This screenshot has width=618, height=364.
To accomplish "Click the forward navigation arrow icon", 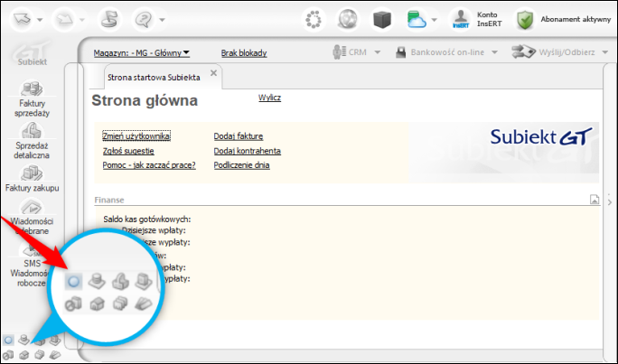I will [x=64, y=19].
